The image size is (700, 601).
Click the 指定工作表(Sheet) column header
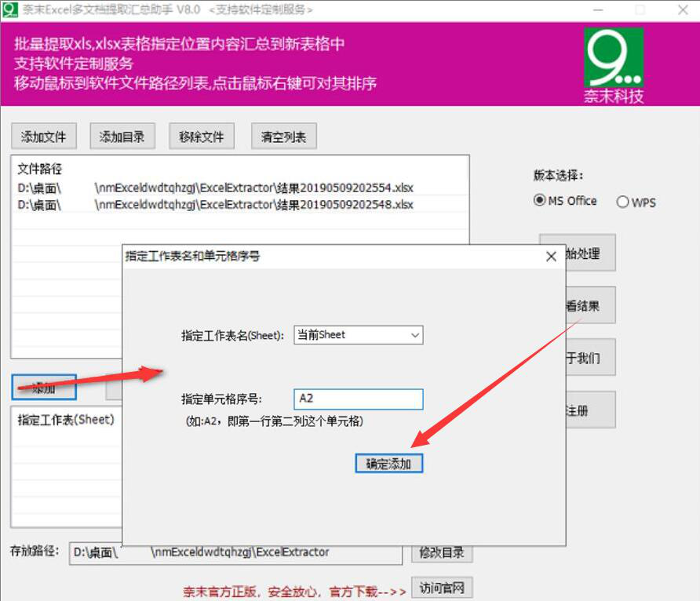(x=66, y=420)
